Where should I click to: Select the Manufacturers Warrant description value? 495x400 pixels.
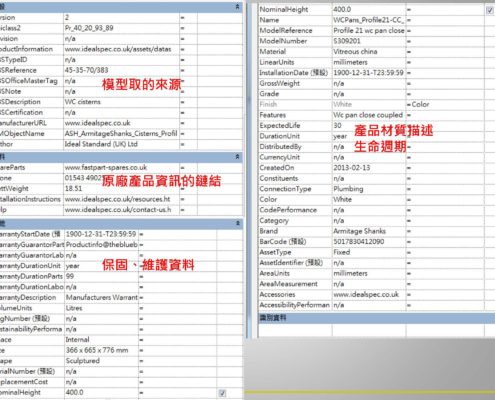tap(101, 297)
